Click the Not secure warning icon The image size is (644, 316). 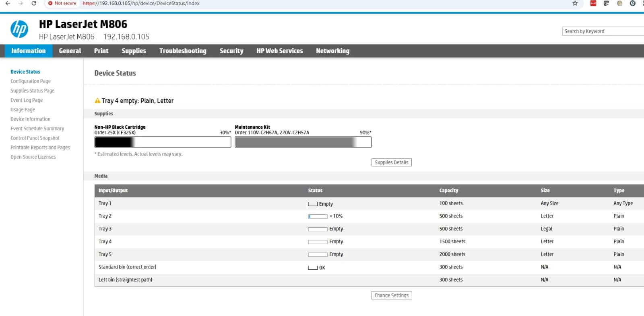(50, 3)
